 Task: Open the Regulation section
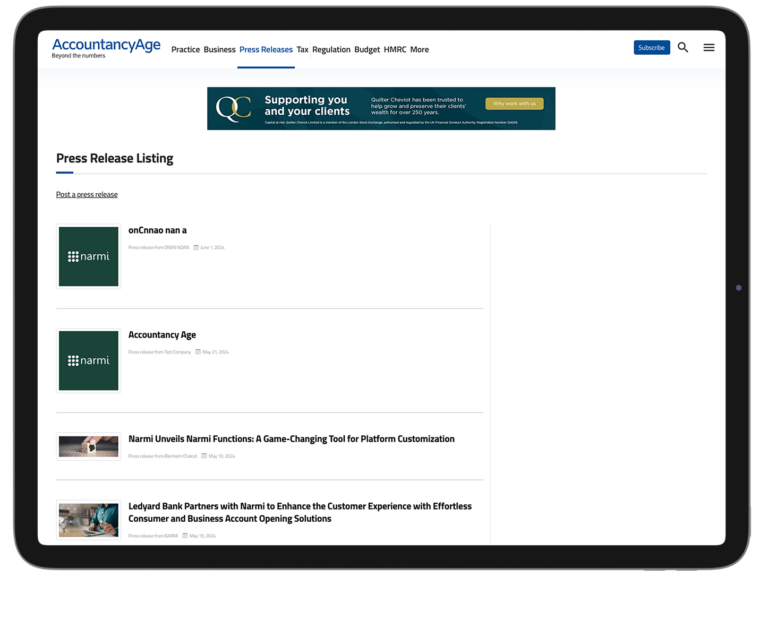tap(331, 49)
